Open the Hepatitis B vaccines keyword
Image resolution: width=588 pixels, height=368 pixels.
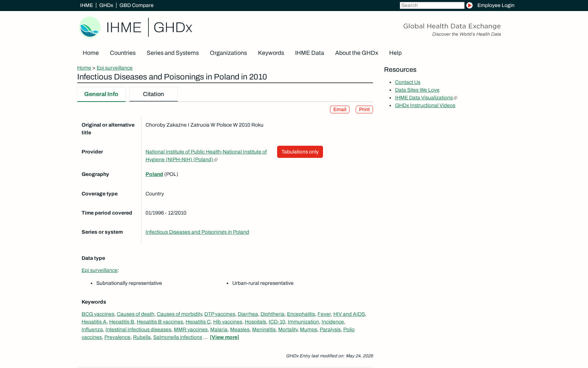160,322
